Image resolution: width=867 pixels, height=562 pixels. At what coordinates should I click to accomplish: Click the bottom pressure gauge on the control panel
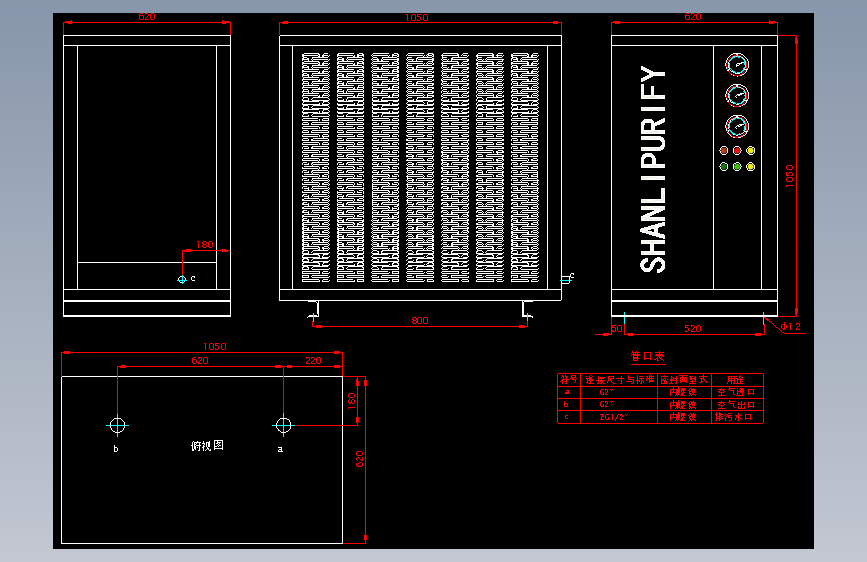[737, 126]
